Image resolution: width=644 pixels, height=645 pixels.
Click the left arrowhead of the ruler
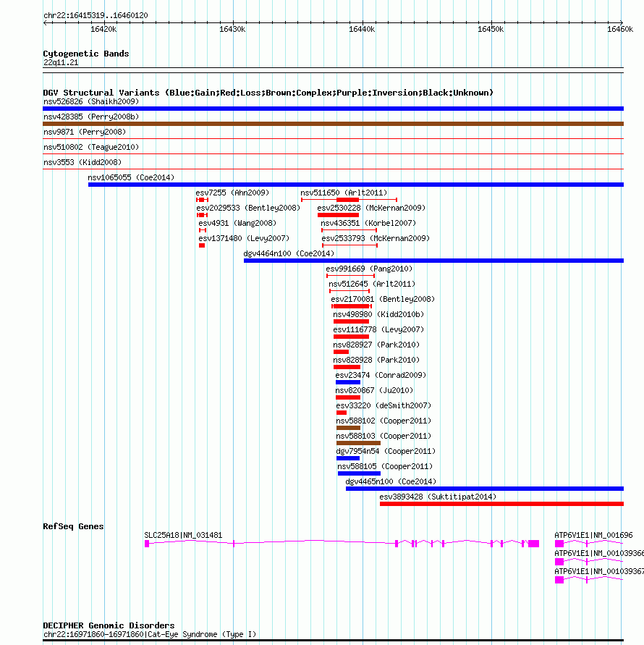pyautogui.click(x=46, y=23)
